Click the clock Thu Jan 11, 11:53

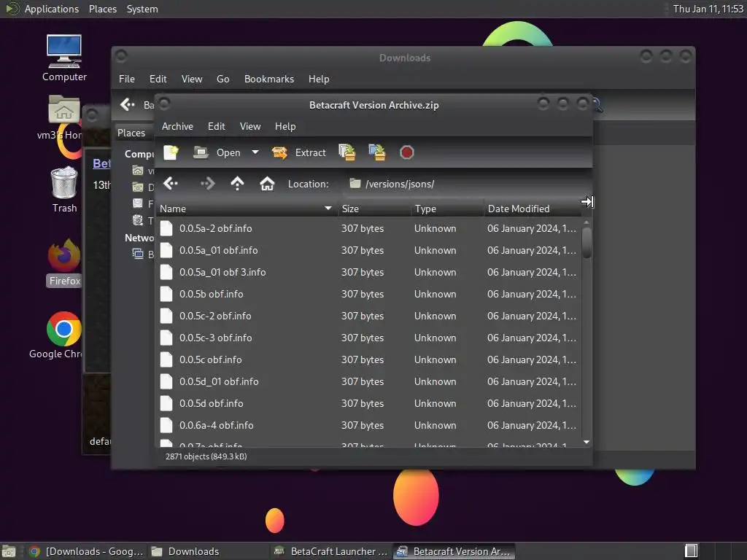[x=708, y=9]
